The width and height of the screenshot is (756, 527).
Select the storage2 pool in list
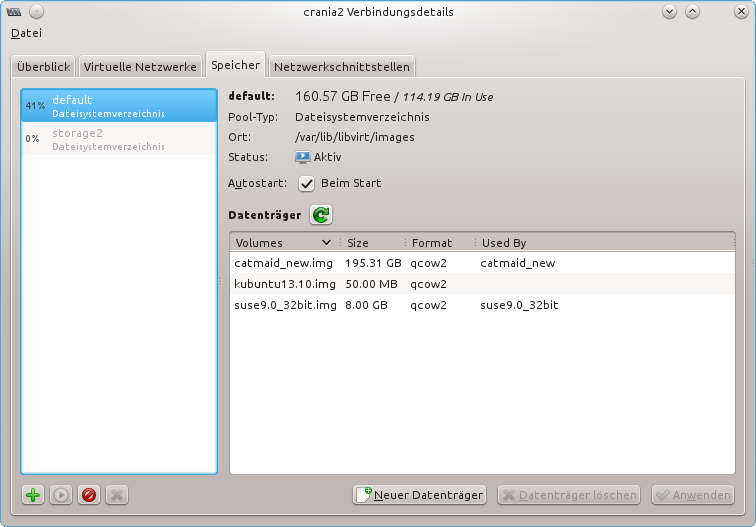[118, 139]
